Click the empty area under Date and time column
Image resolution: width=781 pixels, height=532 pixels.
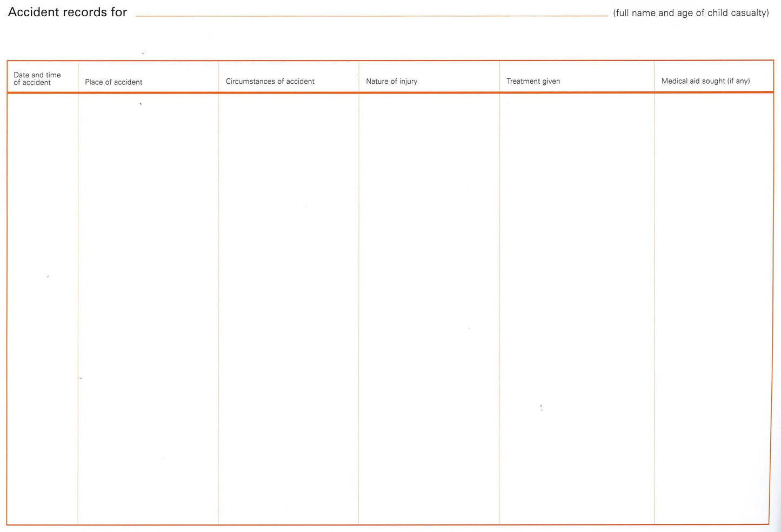43,308
